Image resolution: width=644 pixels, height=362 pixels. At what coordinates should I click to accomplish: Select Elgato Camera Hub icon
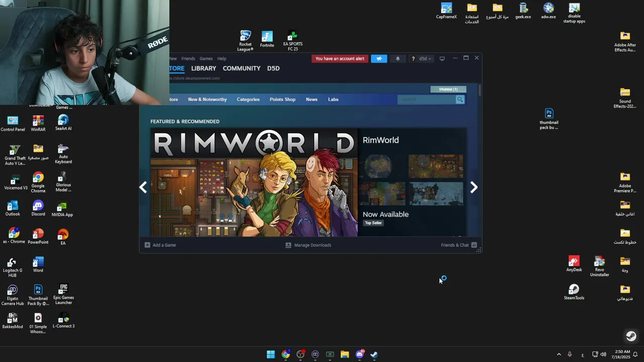(13, 295)
